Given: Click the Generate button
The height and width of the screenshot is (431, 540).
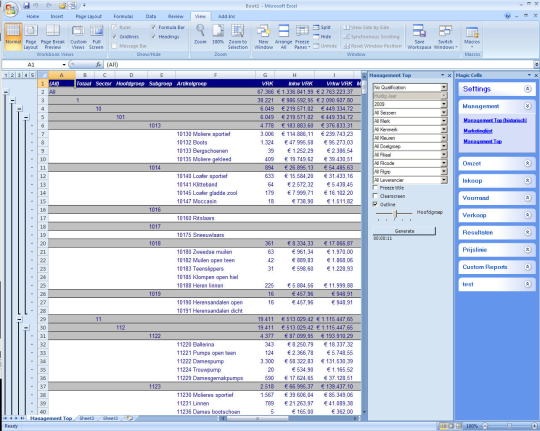Looking at the screenshot, I should [404, 231].
